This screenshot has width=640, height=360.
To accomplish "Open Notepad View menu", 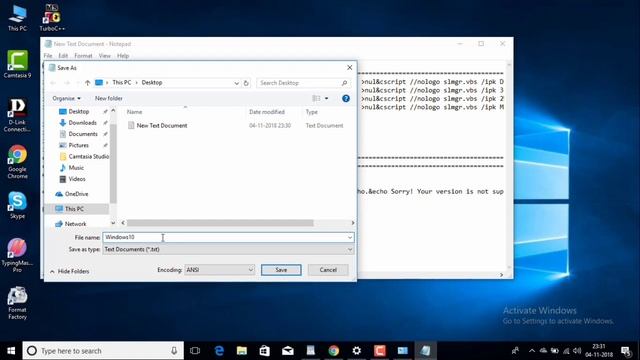I will click(x=104, y=56).
